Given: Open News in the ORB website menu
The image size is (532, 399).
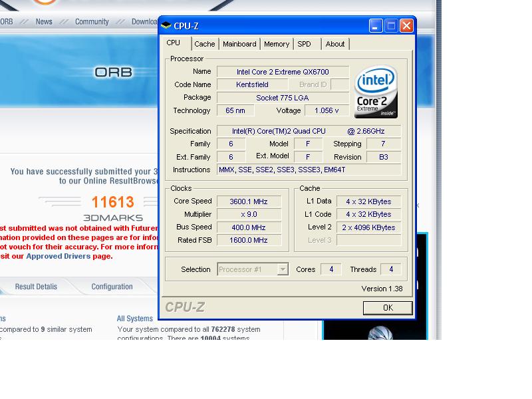Looking at the screenshot, I should [44, 22].
